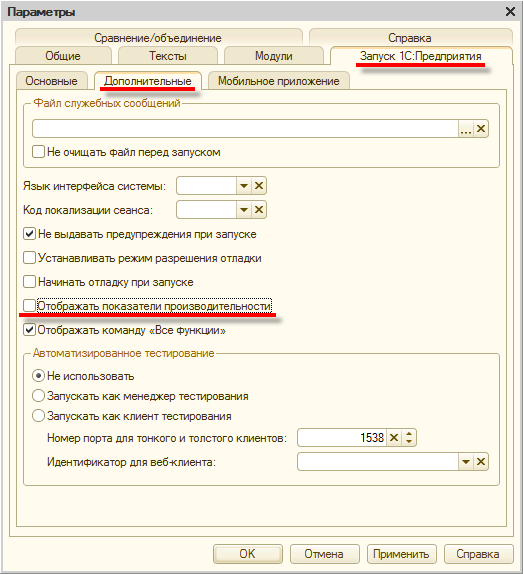This screenshot has width=523, height=574.
Task: Open the system interface language dropdown
Action: (x=244, y=186)
